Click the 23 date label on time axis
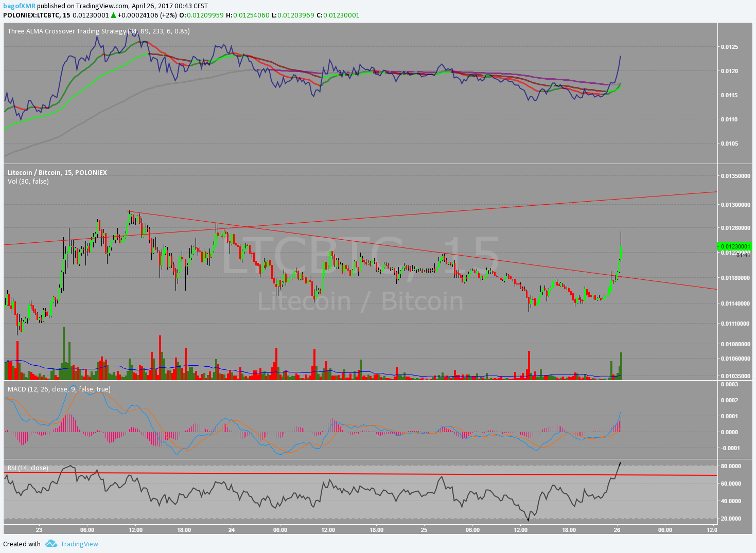Image resolution: width=756 pixels, height=553 pixels. tap(39, 530)
